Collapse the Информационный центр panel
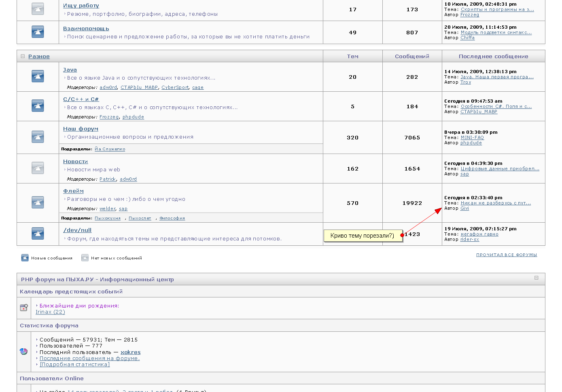Image resolution: width=562 pixels, height=392 pixels. click(536, 278)
